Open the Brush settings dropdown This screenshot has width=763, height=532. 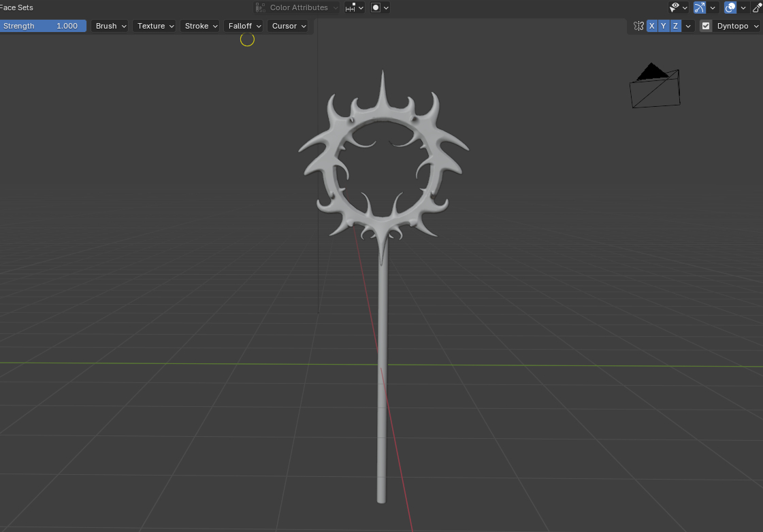pyautogui.click(x=110, y=26)
